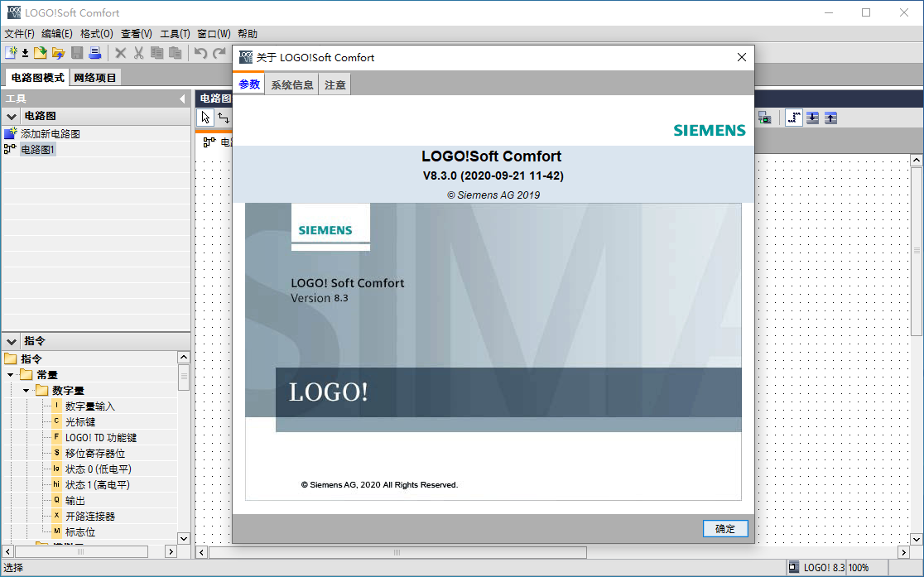Open the 窗口(W) menu
This screenshot has height=577, width=924.
(214, 34)
